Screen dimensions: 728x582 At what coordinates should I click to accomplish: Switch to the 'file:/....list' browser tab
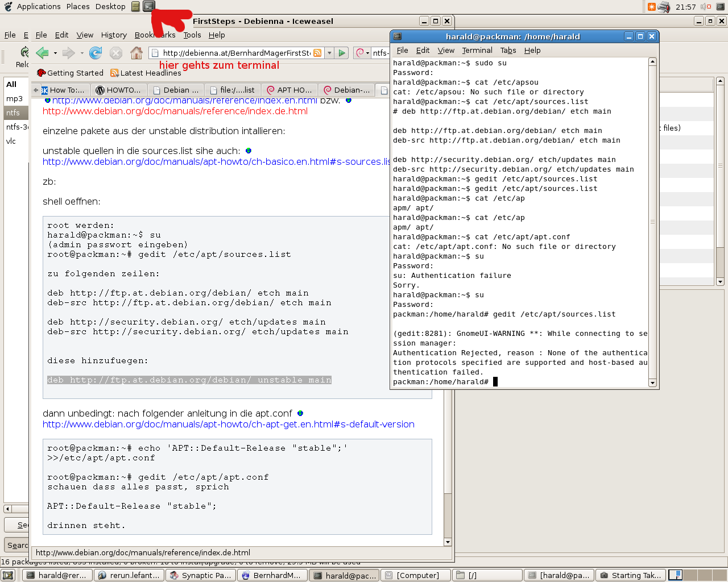pyautogui.click(x=233, y=90)
